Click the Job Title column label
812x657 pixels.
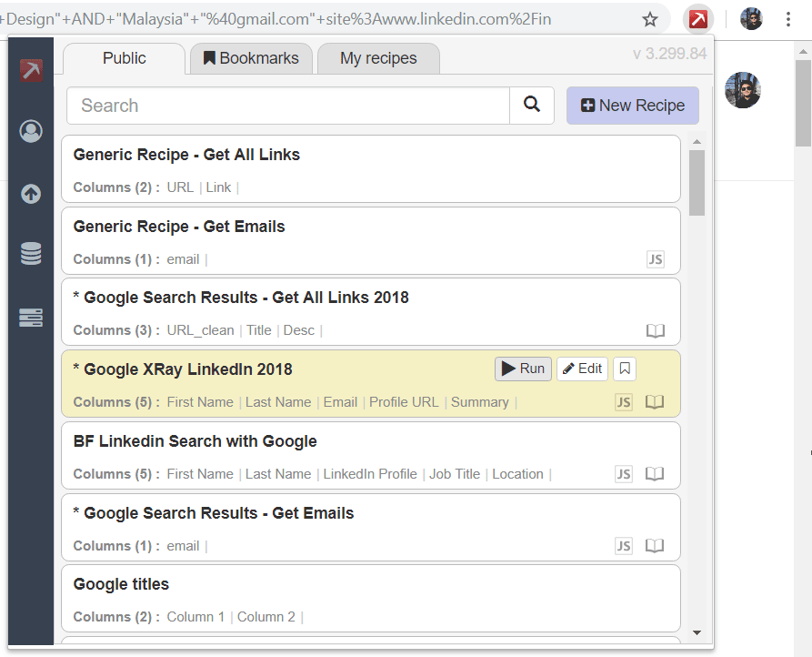tap(455, 474)
